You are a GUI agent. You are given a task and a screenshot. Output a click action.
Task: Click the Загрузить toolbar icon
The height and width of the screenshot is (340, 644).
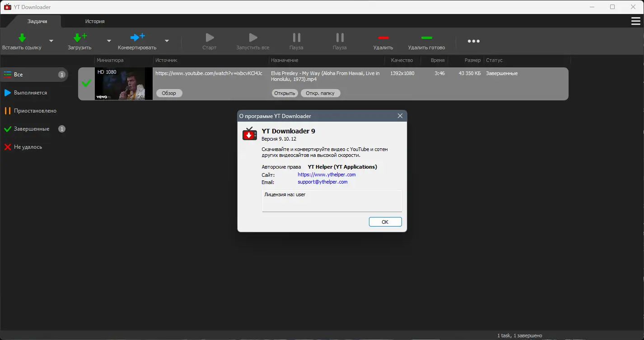[79, 38]
